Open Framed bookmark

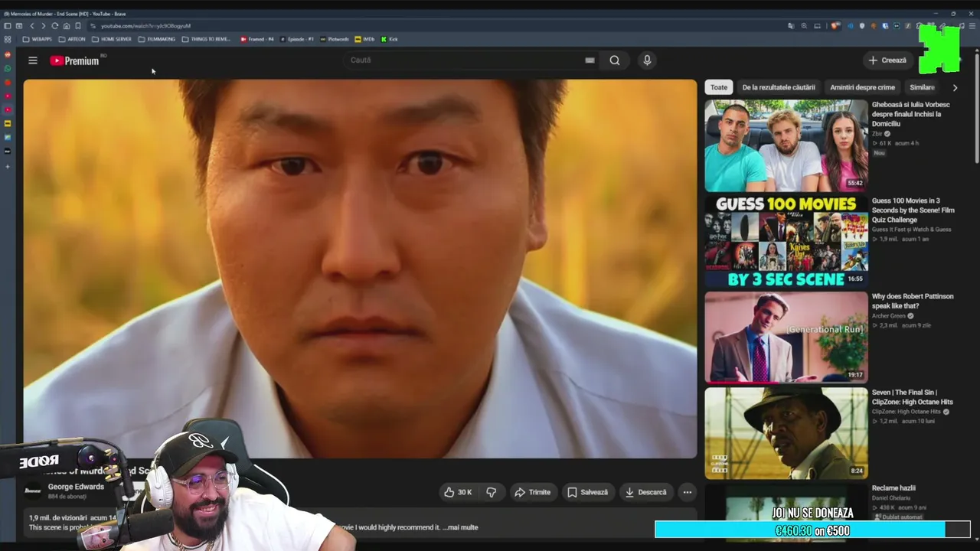(257, 39)
